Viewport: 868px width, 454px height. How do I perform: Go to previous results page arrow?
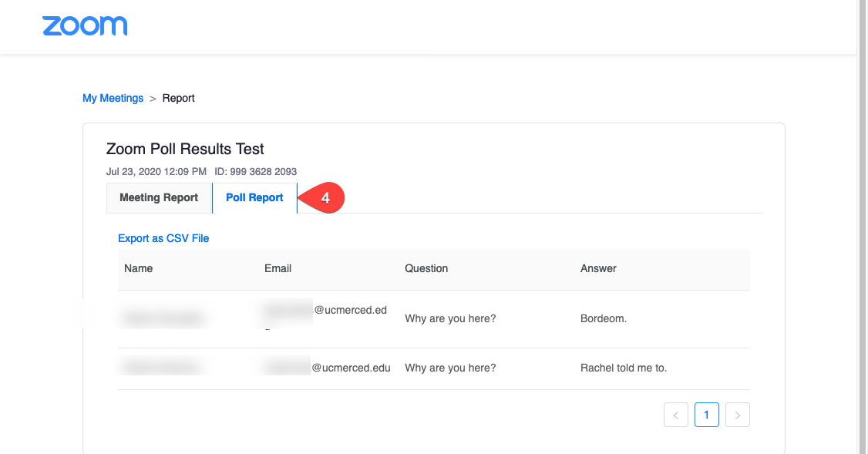tap(675, 415)
